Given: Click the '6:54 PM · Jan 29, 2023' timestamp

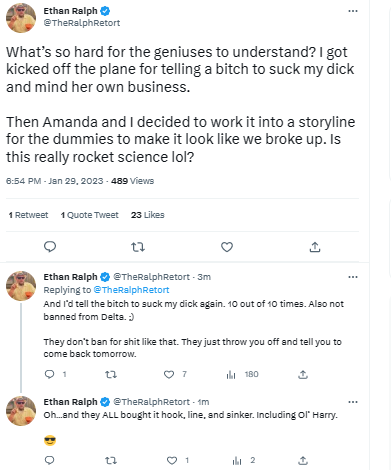Looking at the screenshot, I should (55, 181).
